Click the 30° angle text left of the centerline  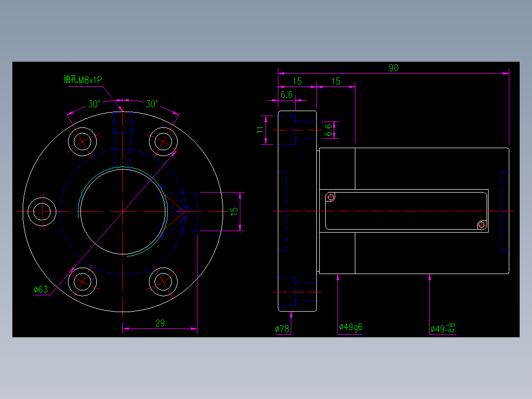tap(94, 104)
